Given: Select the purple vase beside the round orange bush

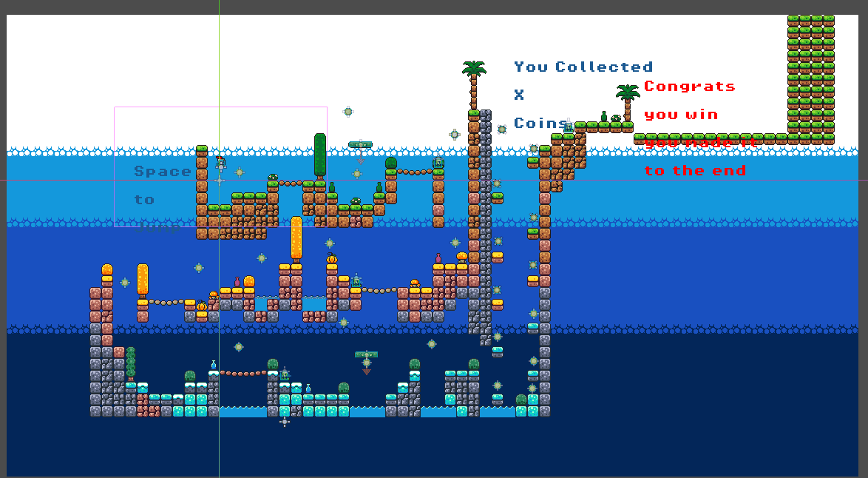Looking at the screenshot, I should 237,282.
